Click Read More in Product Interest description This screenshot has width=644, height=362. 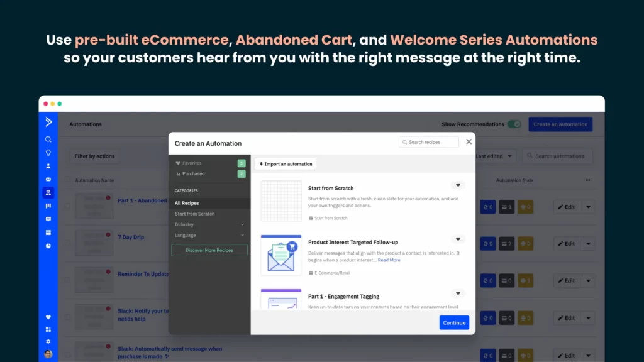(389, 260)
